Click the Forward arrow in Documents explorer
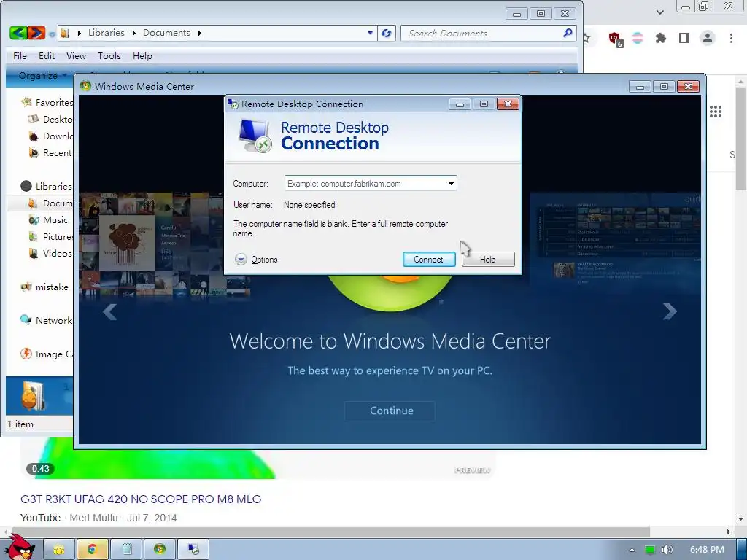This screenshot has height=560, width=747. 36,33
